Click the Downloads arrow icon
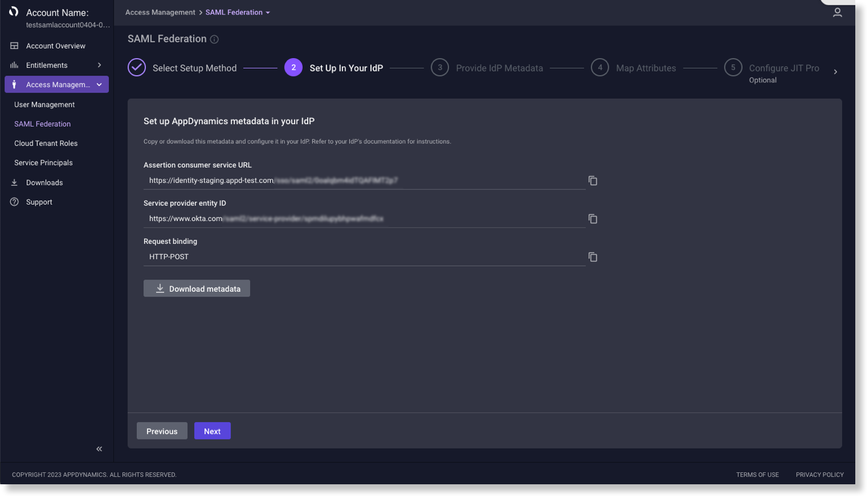The height and width of the screenshot is (497, 868). [14, 183]
